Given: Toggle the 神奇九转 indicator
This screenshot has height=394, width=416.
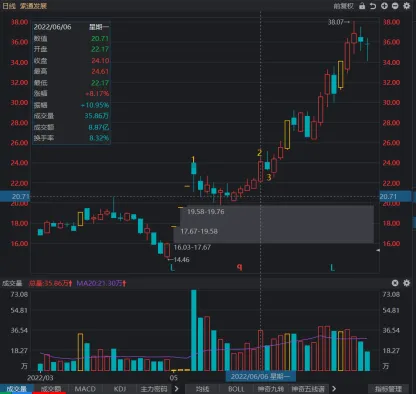Looking at the screenshot, I should 271,389.
